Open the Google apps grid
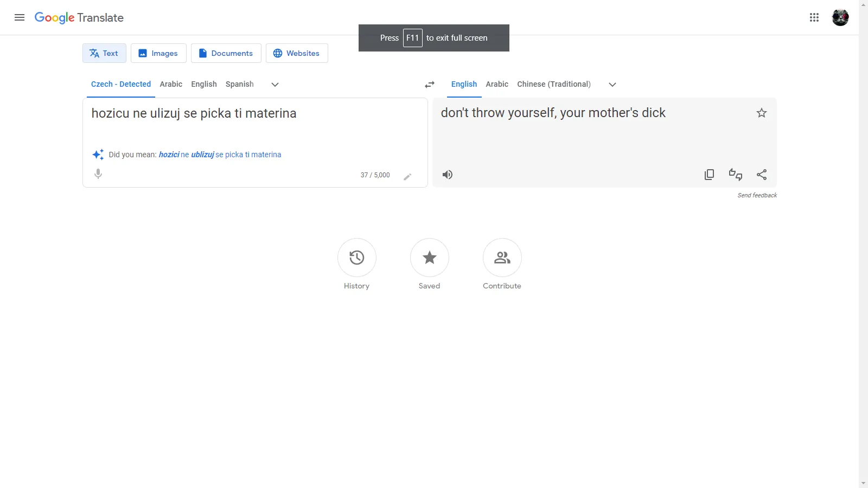 pos(814,17)
